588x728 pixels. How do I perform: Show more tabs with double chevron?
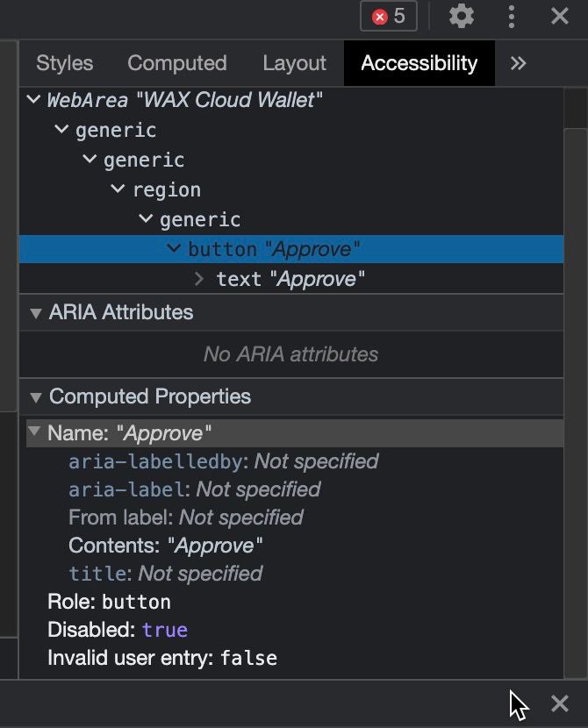[x=519, y=63]
